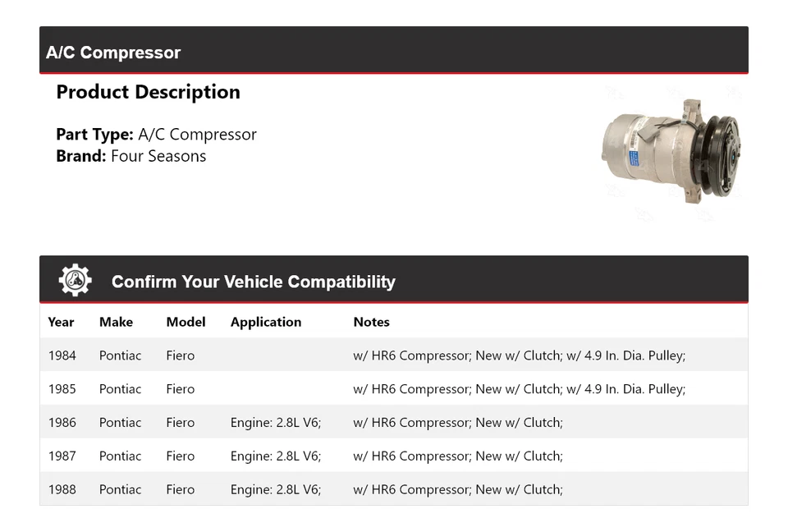Click the Fiero model in the 1988 row
The height and width of the screenshot is (532, 788).
pos(180,490)
